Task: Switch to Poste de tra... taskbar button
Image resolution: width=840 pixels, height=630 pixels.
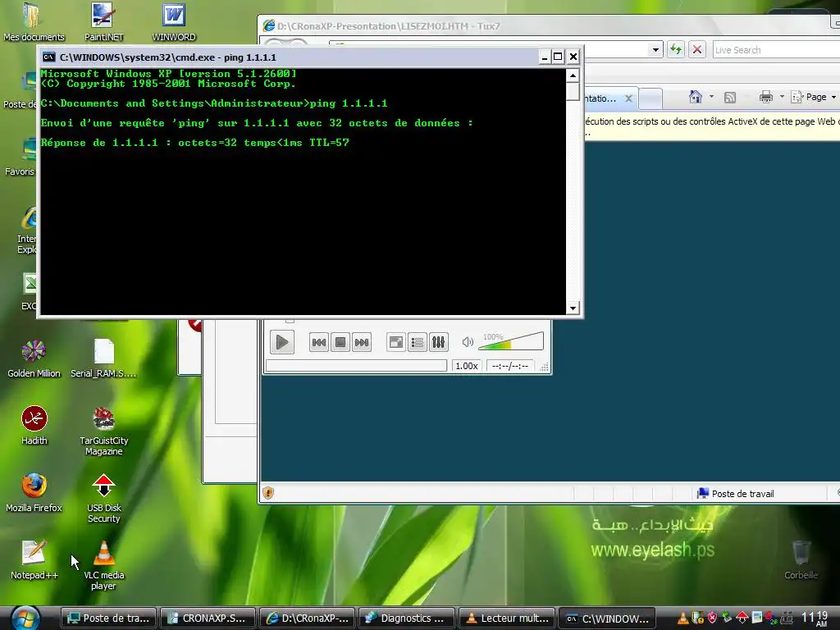Action: coord(109,619)
